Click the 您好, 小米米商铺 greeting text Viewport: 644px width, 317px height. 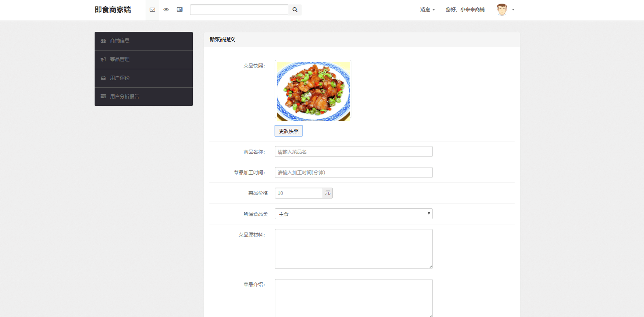pyautogui.click(x=465, y=10)
